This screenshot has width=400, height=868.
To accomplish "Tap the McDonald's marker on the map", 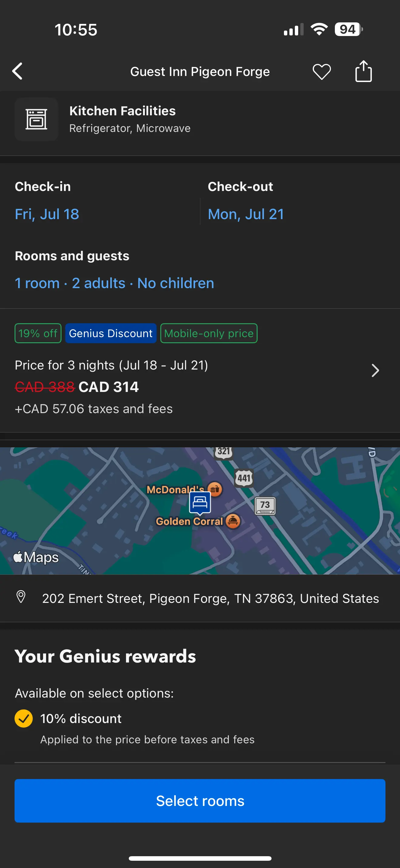I will 215,489.
